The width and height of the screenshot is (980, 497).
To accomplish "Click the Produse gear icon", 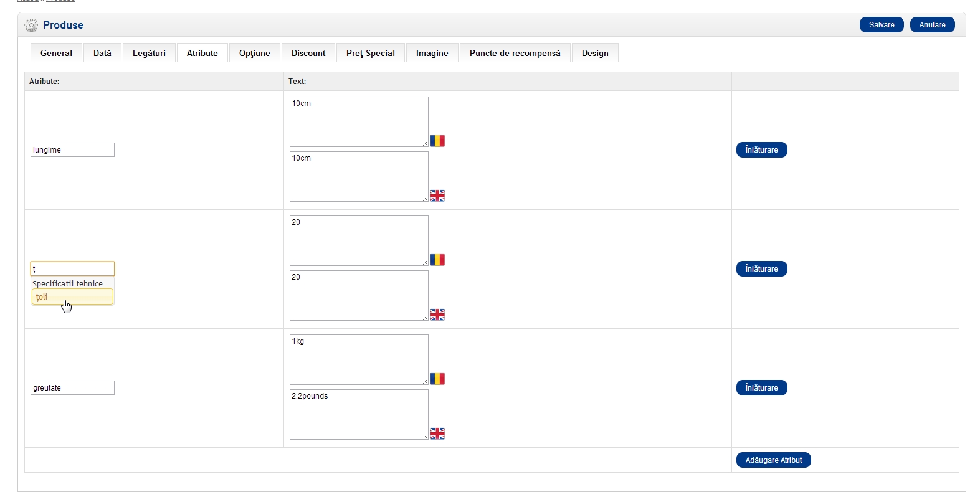I will [31, 26].
